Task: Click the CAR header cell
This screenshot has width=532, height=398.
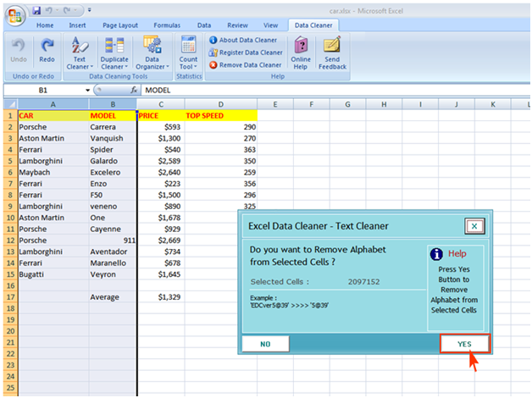Action: (x=53, y=116)
